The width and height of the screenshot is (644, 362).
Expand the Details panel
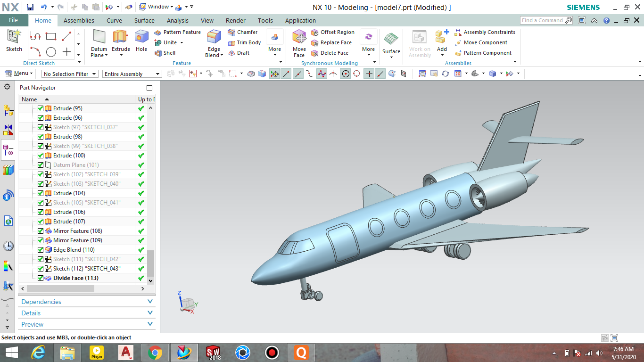[x=87, y=313]
